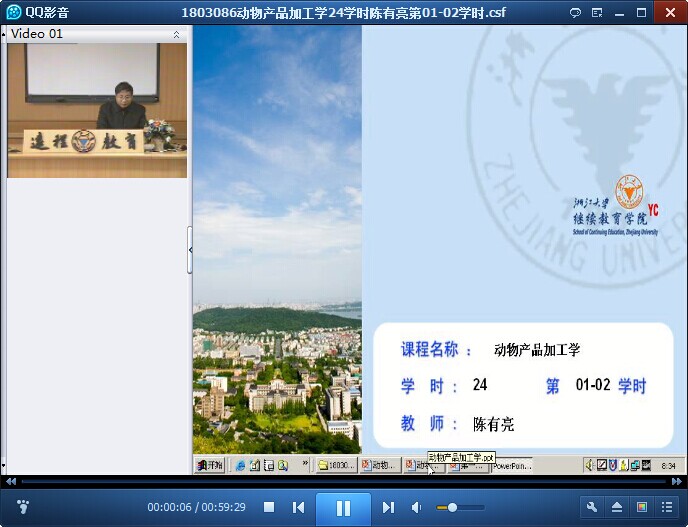Open the wrench toolbox icon
Screen dimensions: 688x527
[x=591, y=507]
